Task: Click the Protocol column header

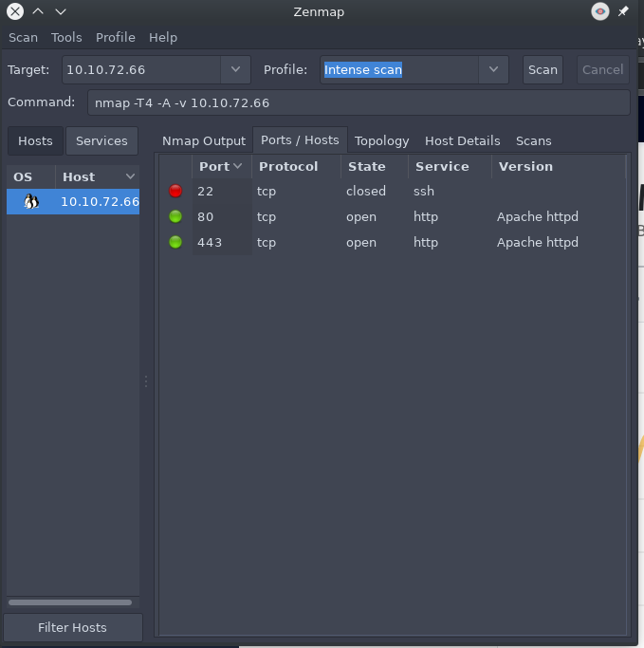Action: coord(296,167)
